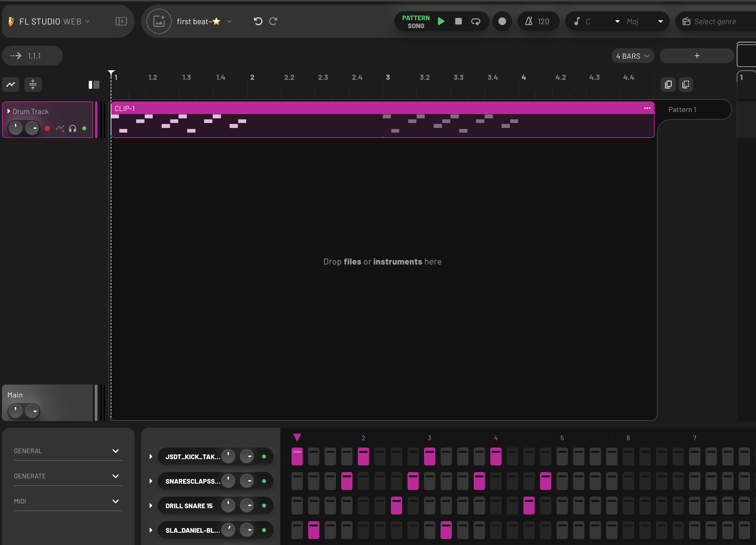756x545 pixels.
Task: Switch to SONG mode
Action: click(x=416, y=26)
